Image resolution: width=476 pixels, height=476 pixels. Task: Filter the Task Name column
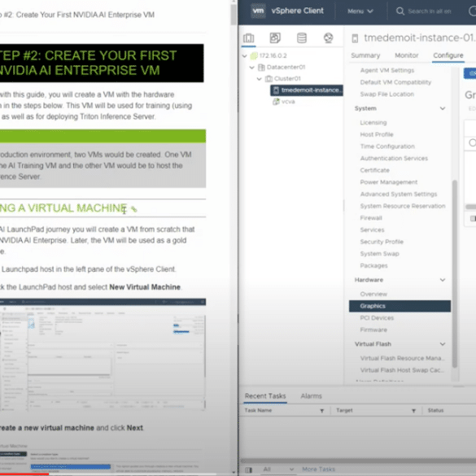321,411
